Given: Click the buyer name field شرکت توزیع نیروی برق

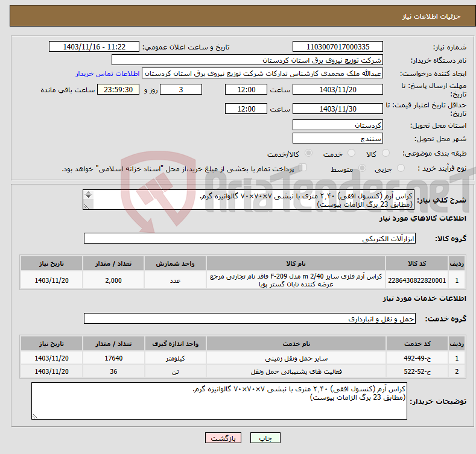Looking at the screenshot, I should point(247,60).
